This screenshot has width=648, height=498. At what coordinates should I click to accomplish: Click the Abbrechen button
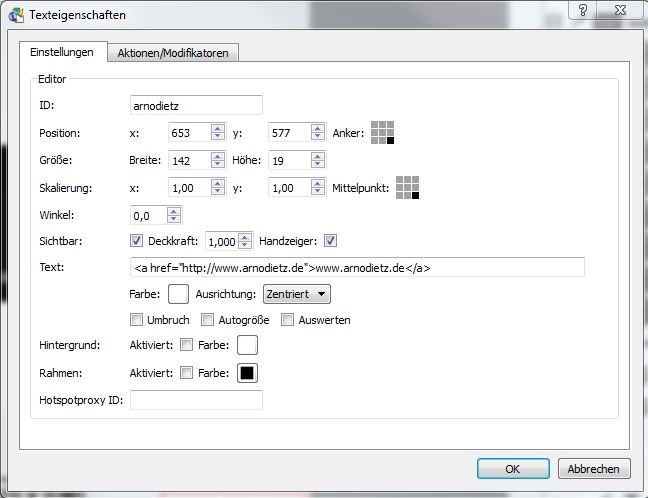594,468
